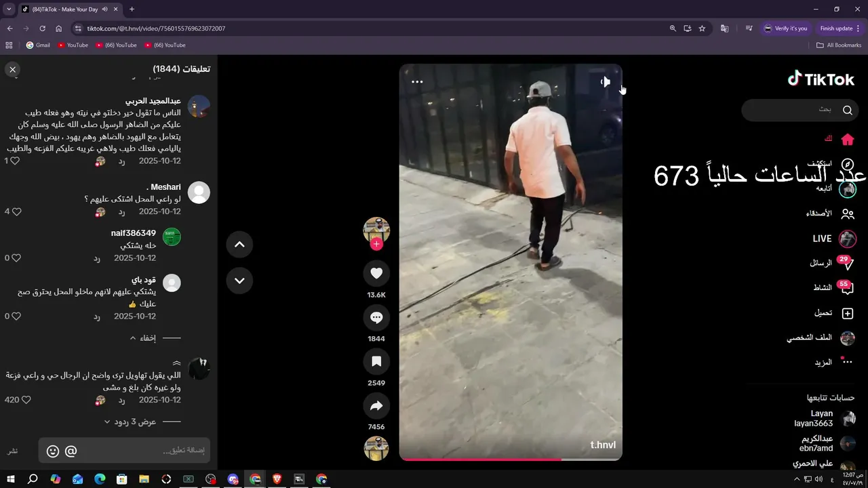Bookmark this page with the star

click(x=702, y=28)
